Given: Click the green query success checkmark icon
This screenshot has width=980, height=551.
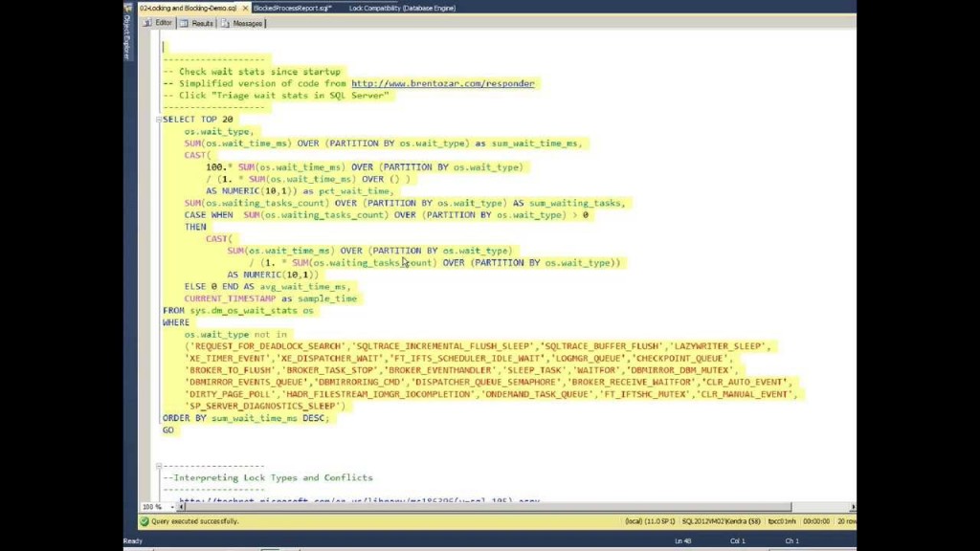Looking at the screenshot, I should pyautogui.click(x=145, y=521).
